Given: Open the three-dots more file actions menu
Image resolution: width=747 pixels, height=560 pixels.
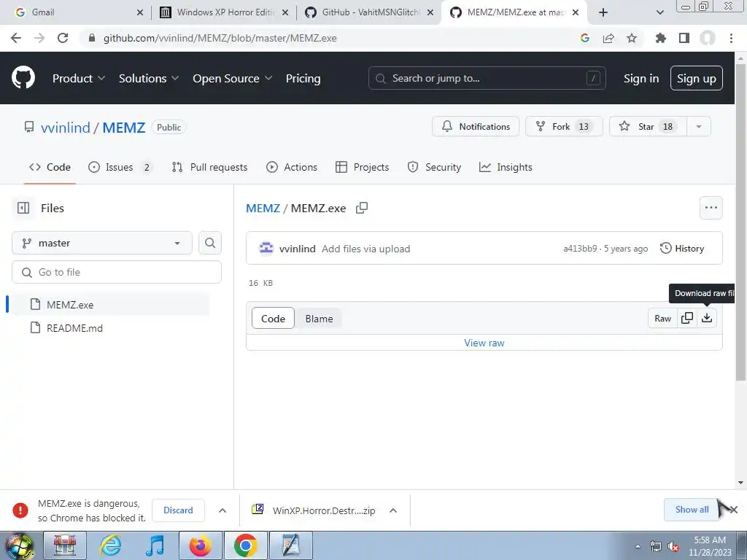Looking at the screenshot, I should pos(711,208).
